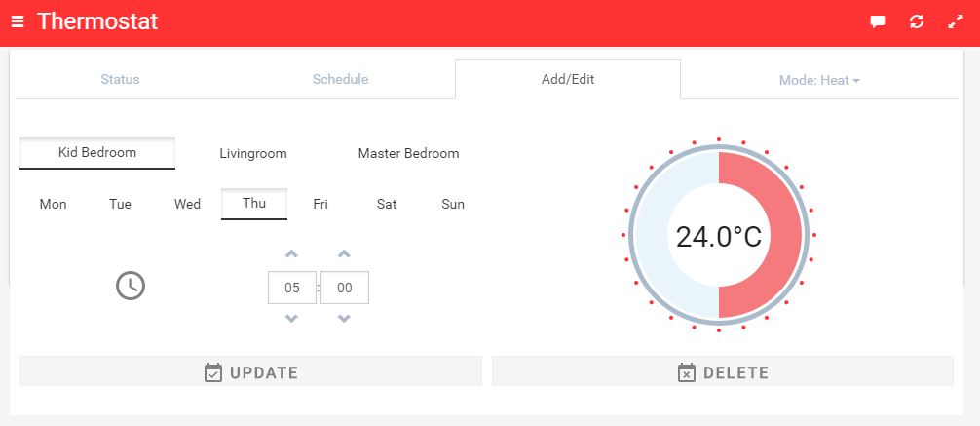980x426 pixels.
Task: Increase the minutes with up arrow
Action: (x=344, y=254)
